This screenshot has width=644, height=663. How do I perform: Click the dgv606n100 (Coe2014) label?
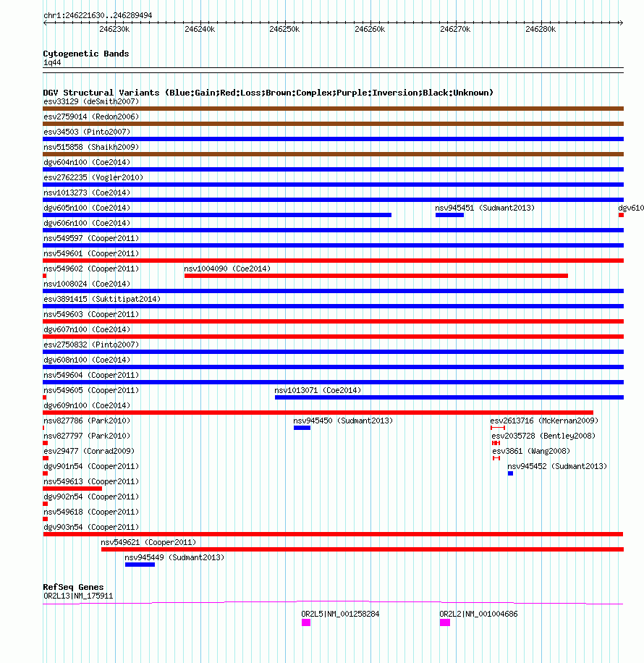[x=87, y=223]
